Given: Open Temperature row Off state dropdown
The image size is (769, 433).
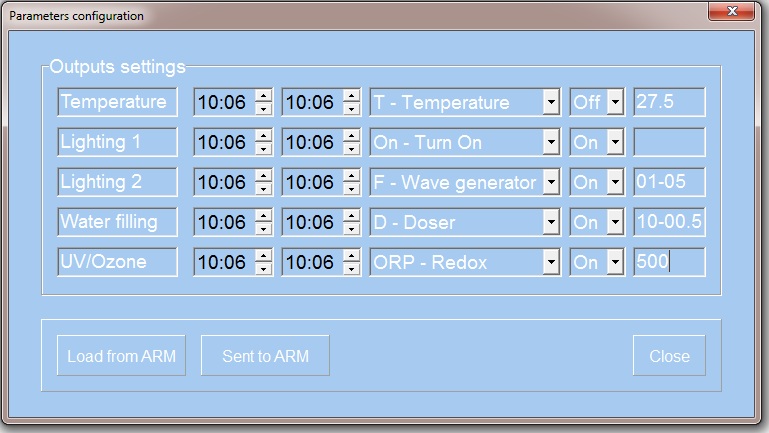Looking at the screenshot, I should [614, 102].
